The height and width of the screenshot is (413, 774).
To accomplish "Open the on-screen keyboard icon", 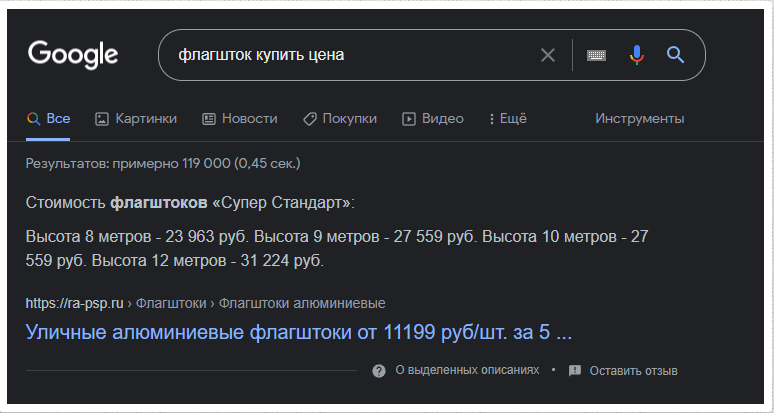I will [x=596, y=55].
